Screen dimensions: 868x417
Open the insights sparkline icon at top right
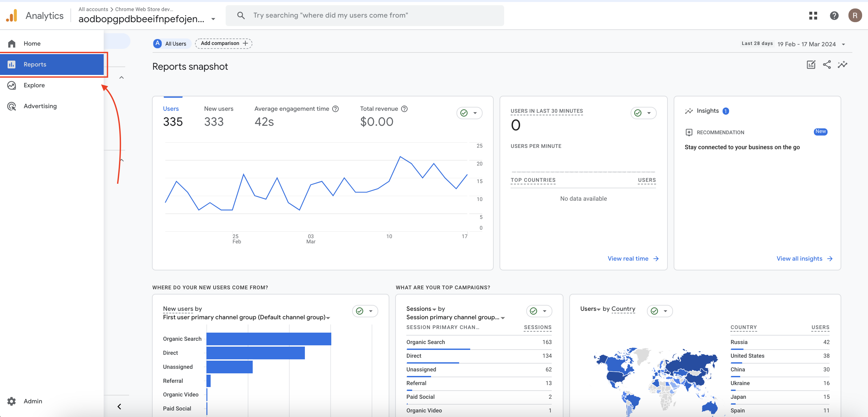tap(842, 65)
